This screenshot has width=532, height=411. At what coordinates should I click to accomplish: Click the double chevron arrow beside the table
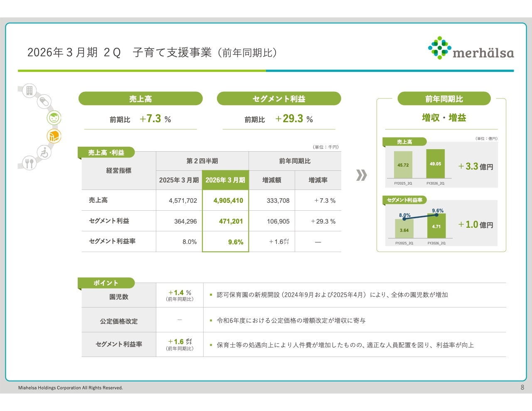pyautogui.click(x=361, y=175)
